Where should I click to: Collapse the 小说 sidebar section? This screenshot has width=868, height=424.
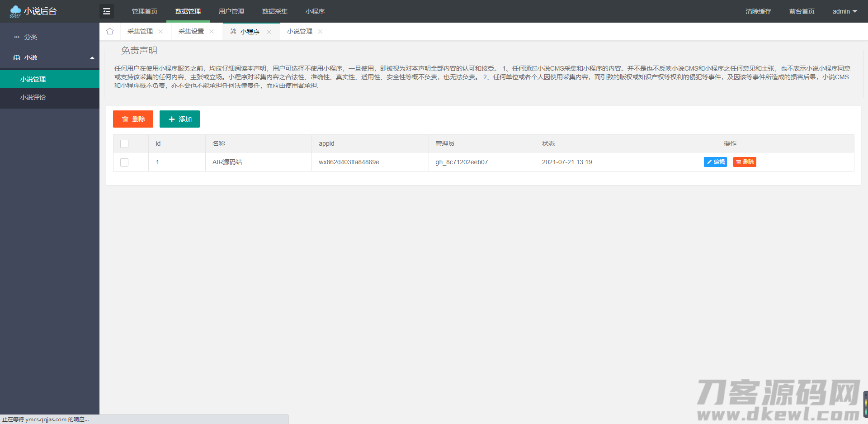(92, 58)
